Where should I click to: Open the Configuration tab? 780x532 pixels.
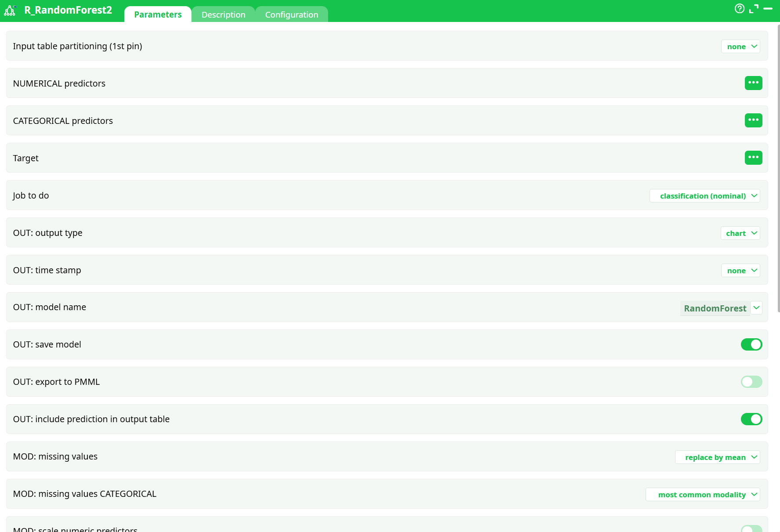(x=291, y=14)
